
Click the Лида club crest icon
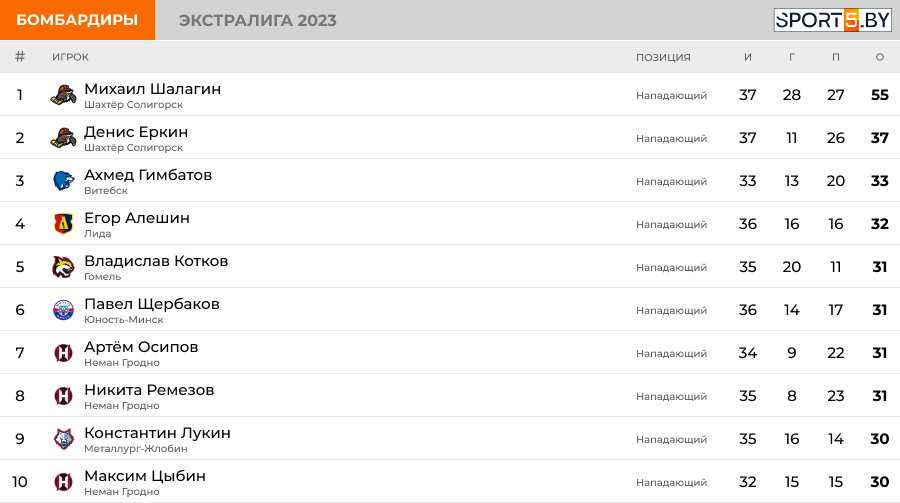tap(63, 224)
